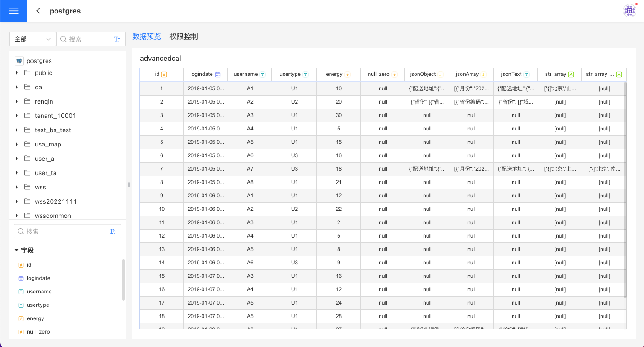Open the 全部 filter dropdown
This screenshot has height=347, width=644.
[x=33, y=39]
